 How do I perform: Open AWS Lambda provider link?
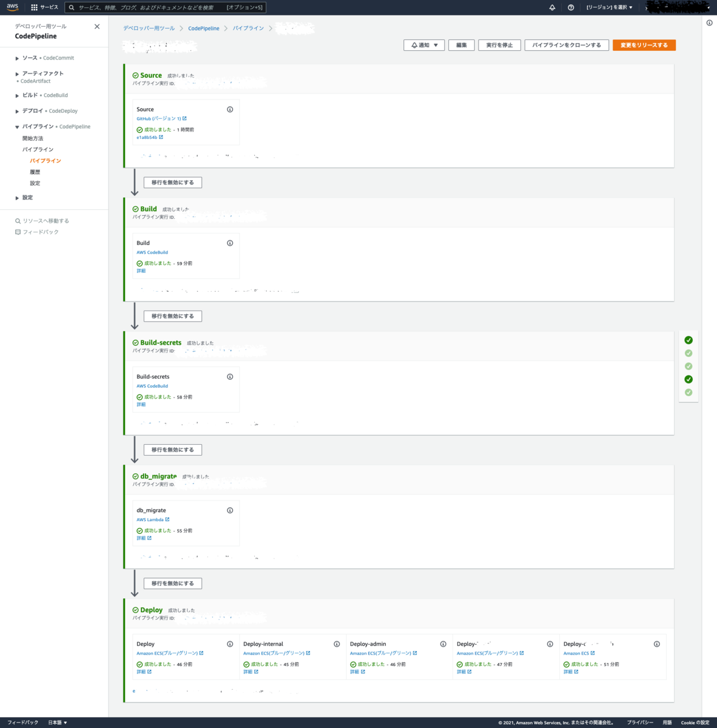click(x=153, y=520)
